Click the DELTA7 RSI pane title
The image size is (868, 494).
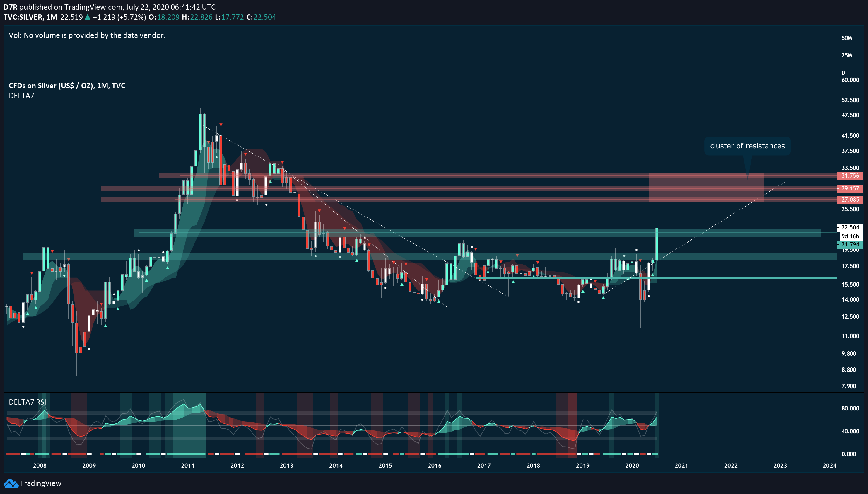[28, 402]
